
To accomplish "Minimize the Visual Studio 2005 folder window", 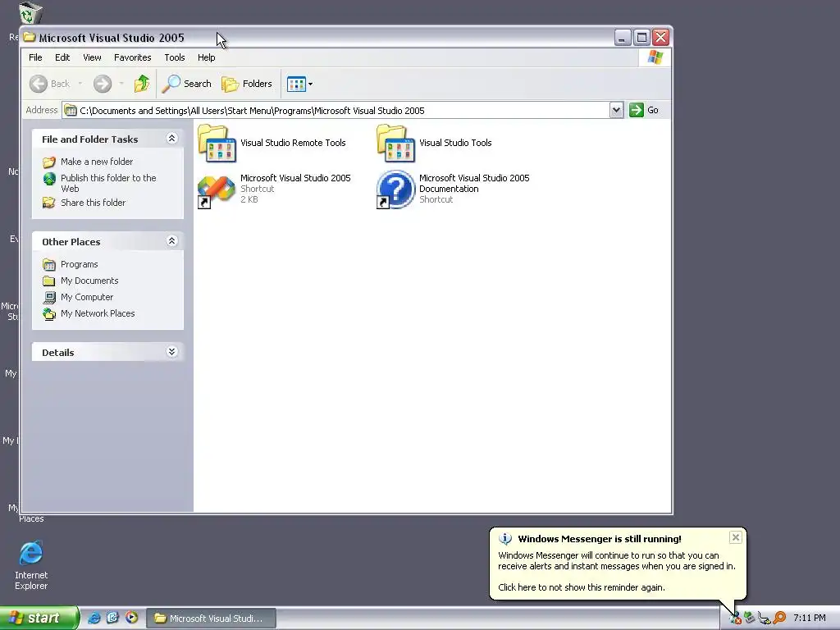I will [x=623, y=38].
